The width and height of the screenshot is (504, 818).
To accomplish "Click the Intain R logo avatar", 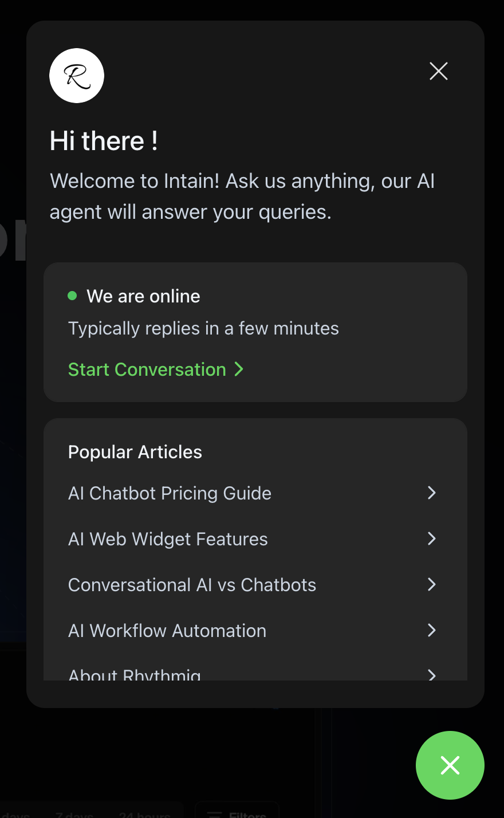I will pyautogui.click(x=77, y=76).
